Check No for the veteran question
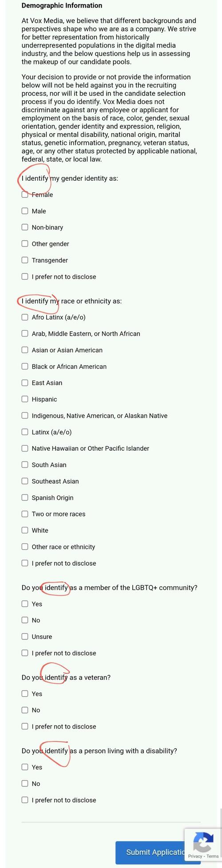Viewport: 222px width, 868px height. 25,710
